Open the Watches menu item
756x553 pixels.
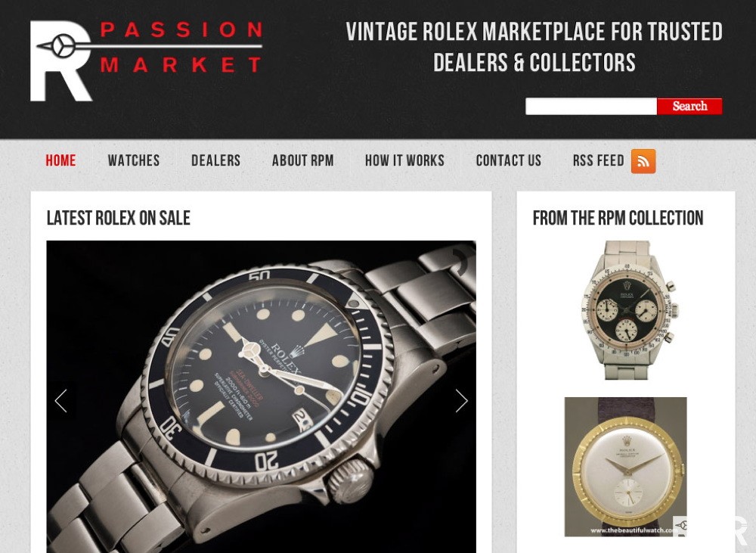tap(134, 160)
